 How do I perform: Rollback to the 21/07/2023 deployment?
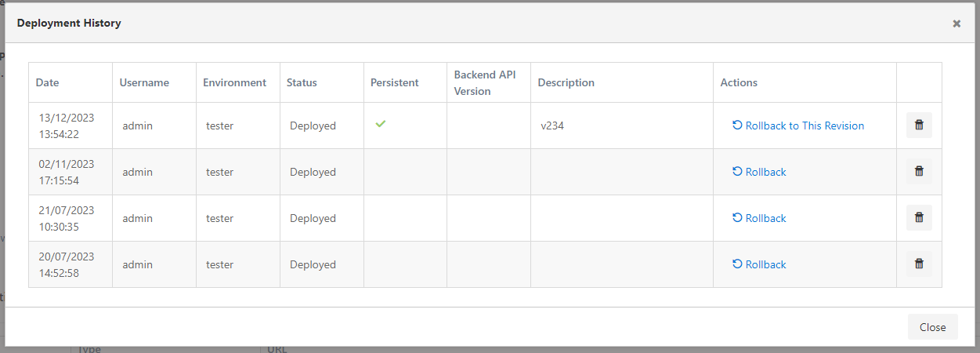tap(765, 218)
